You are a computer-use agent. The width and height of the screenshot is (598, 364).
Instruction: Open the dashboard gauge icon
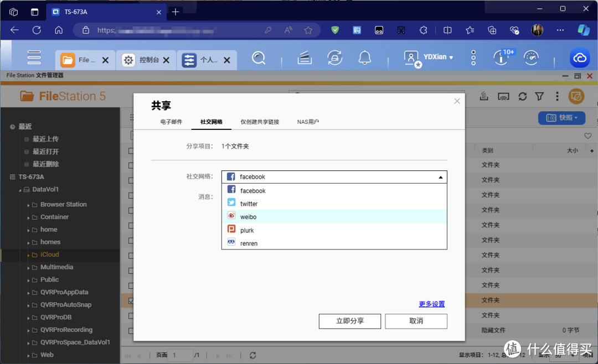pos(531,58)
